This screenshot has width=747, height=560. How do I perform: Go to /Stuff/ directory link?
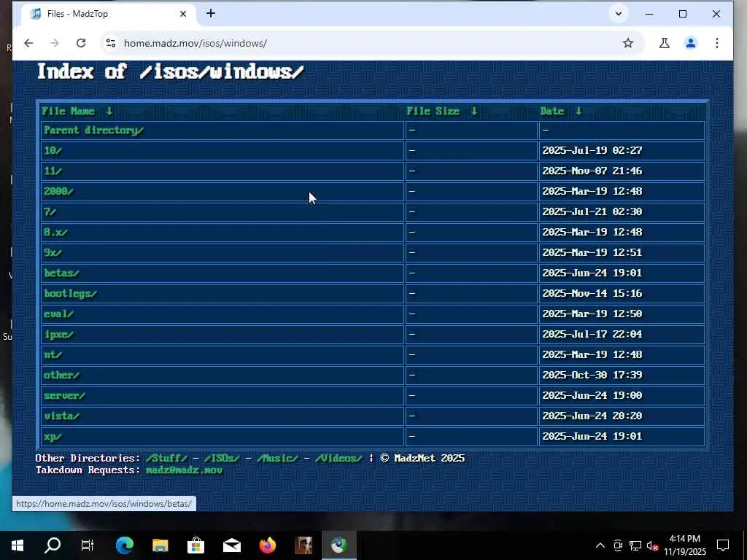point(167,458)
